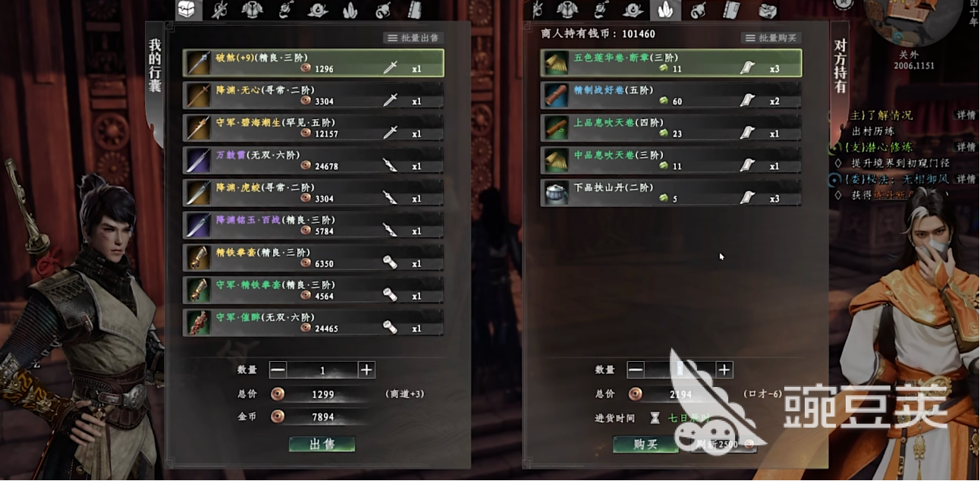The height and width of the screenshot is (481, 980).
Task: Click the sell quantity input field
Action: pyautogui.click(x=322, y=370)
